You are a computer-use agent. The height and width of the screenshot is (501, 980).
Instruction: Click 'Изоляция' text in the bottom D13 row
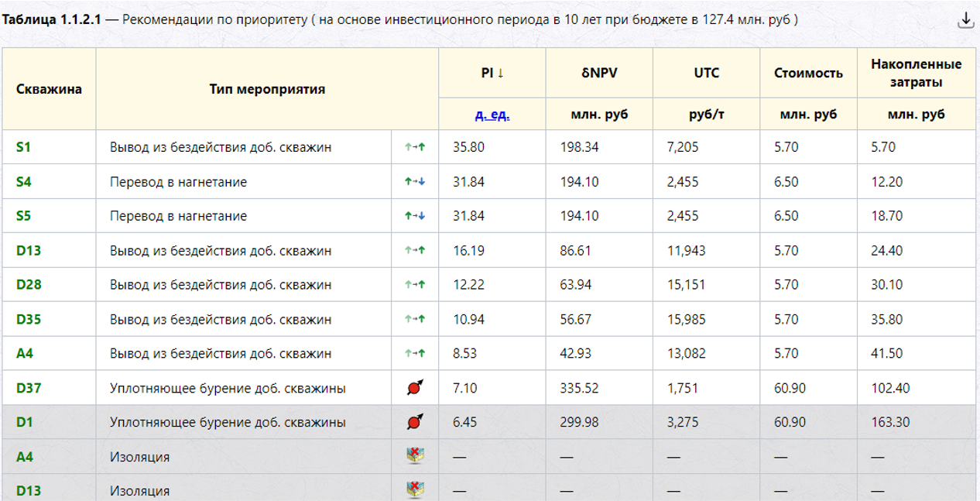[x=139, y=491]
